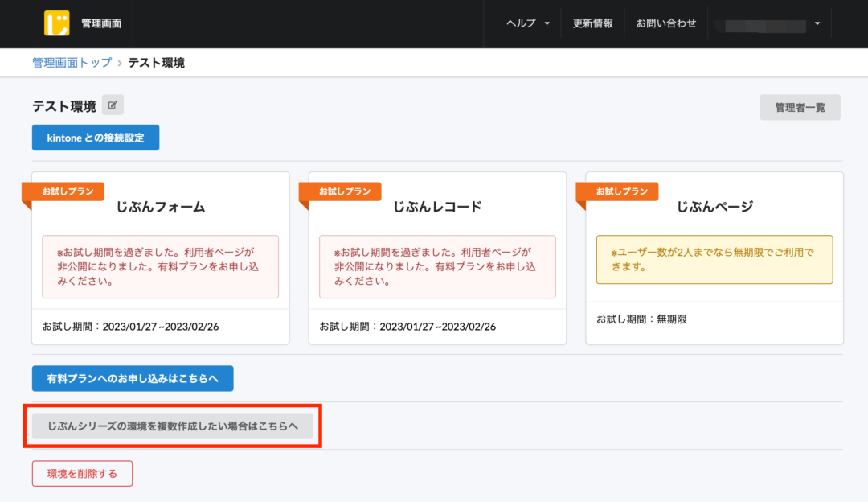
Task: Click the じぶんシリーズの環境を複数作成したい場合はこちらへ button
Action: click(173, 426)
